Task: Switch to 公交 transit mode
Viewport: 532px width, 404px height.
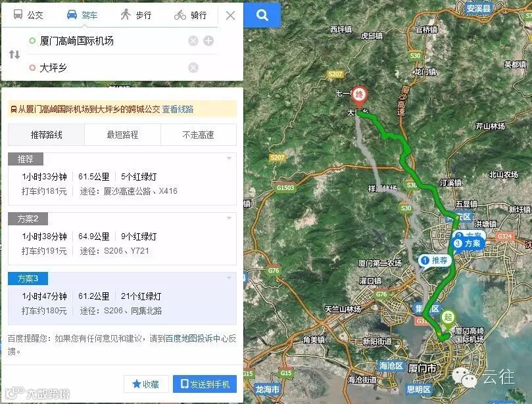Action: (x=28, y=15)
